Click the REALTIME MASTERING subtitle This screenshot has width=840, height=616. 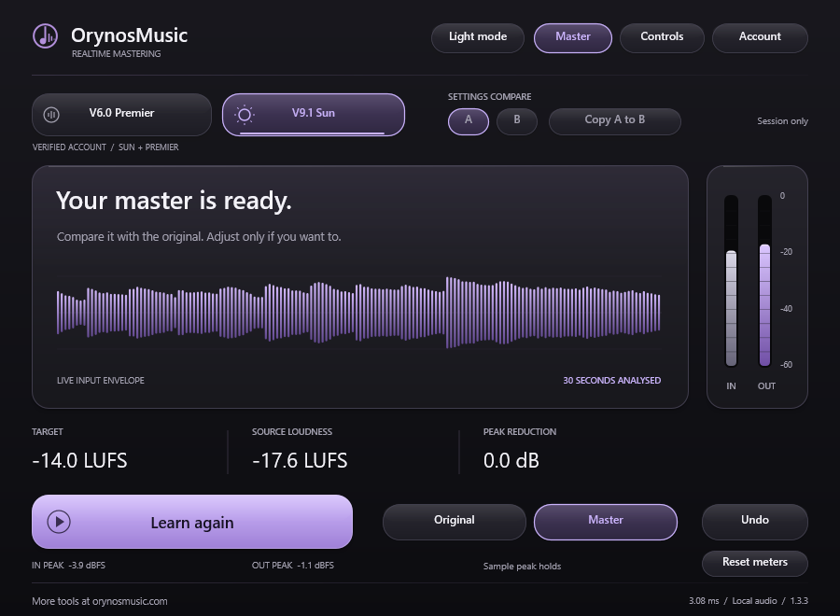click(117, 54)
